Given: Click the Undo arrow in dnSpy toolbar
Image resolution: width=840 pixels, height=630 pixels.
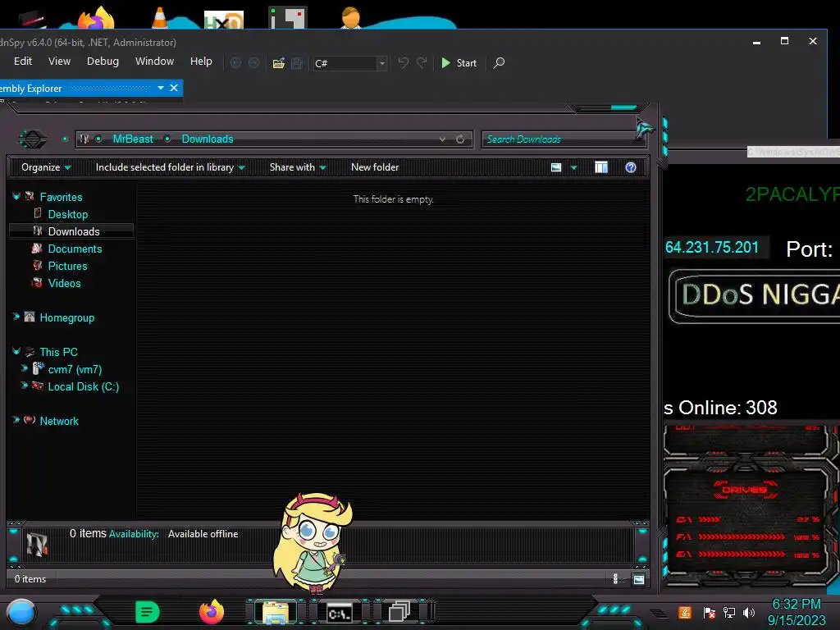Looking at the screenshot, I should pos(404,63).
